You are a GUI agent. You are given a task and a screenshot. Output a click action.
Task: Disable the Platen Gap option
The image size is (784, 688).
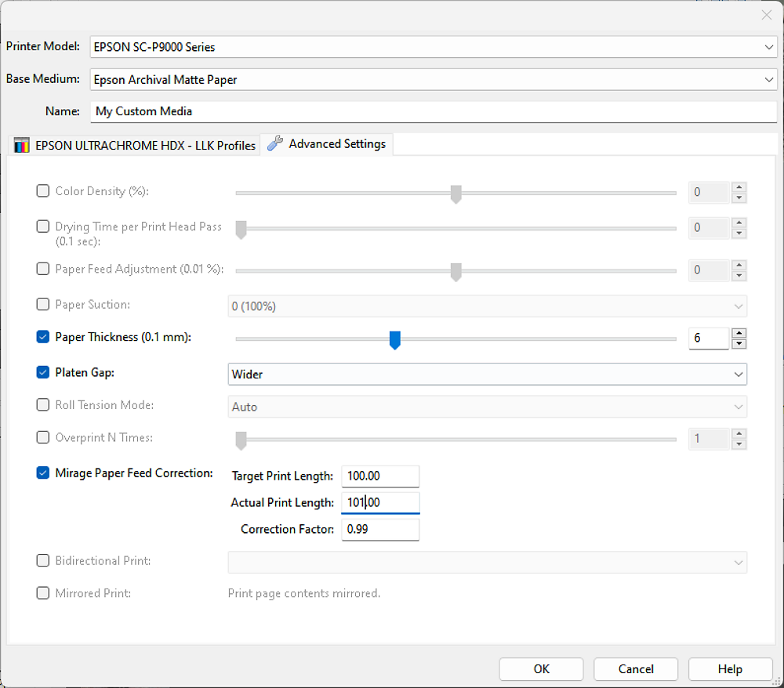[x=43, y=373]
